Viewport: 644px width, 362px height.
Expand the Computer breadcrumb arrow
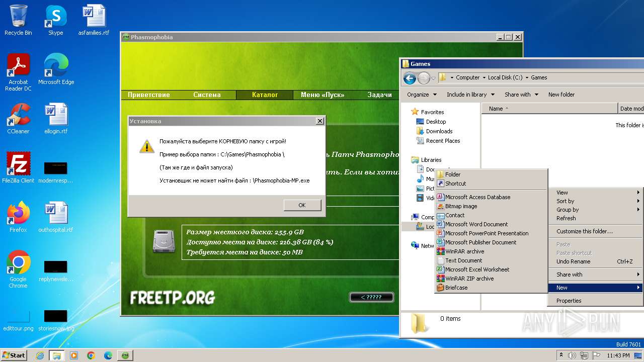(484, 78)
